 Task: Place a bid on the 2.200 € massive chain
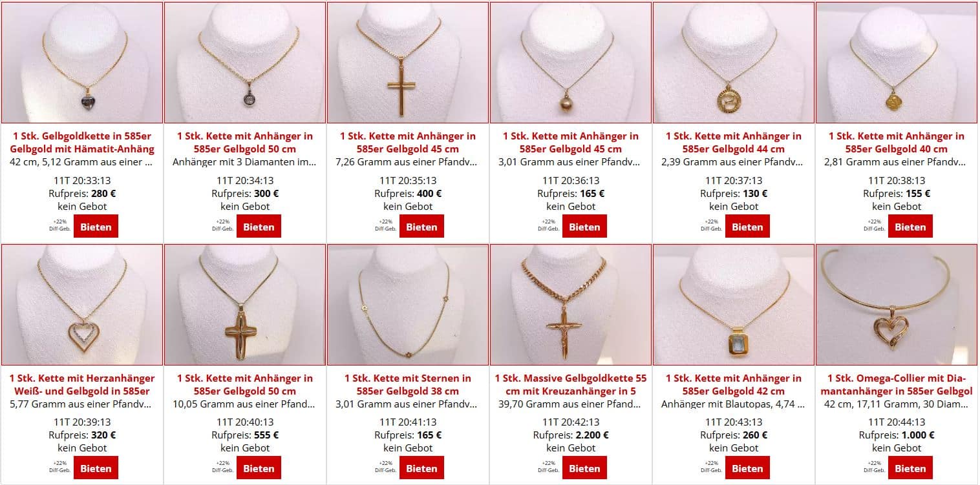click(584, 468)
